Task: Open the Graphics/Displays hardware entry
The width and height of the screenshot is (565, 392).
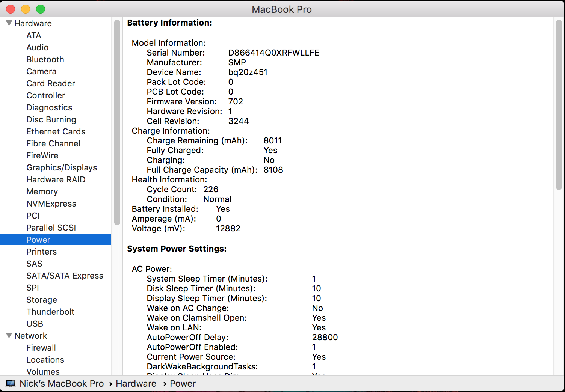Action: coord(62,167)
